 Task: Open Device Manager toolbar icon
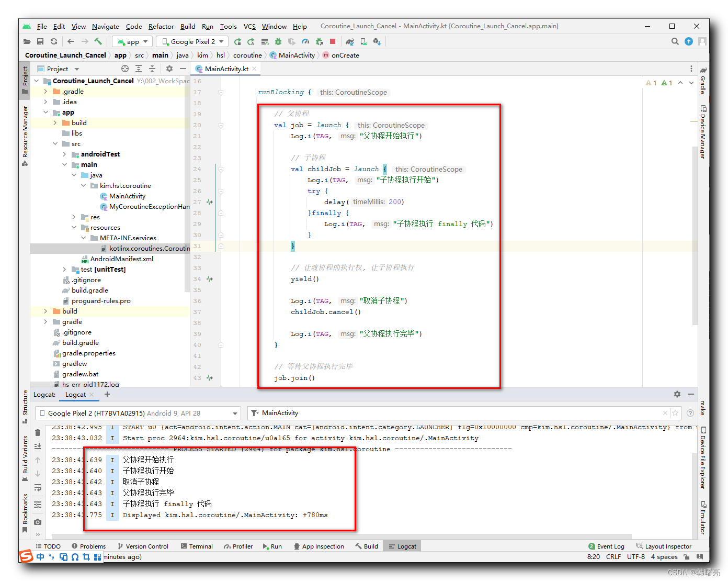[363, 41]
